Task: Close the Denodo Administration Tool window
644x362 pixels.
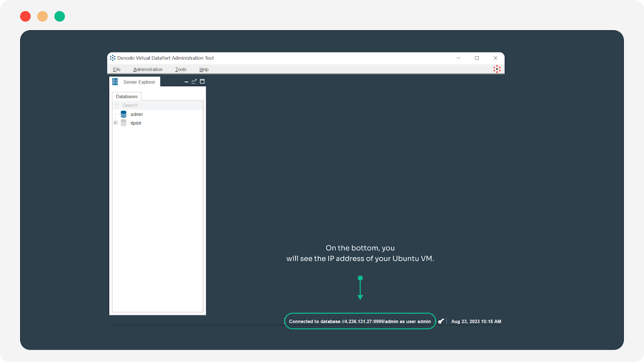Action: pyautogui.click(x=495, y=58)
